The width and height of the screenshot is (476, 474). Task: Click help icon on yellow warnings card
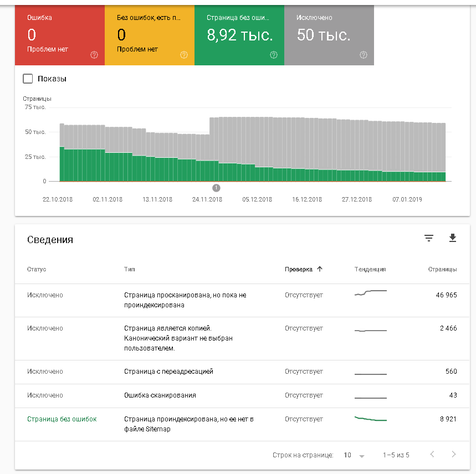click(x=184, y=55)
